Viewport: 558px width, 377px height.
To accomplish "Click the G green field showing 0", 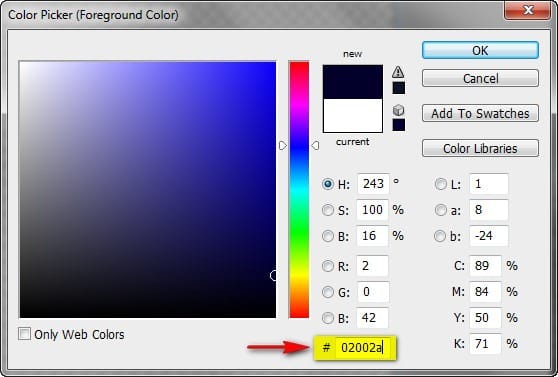I will point(373,292).
